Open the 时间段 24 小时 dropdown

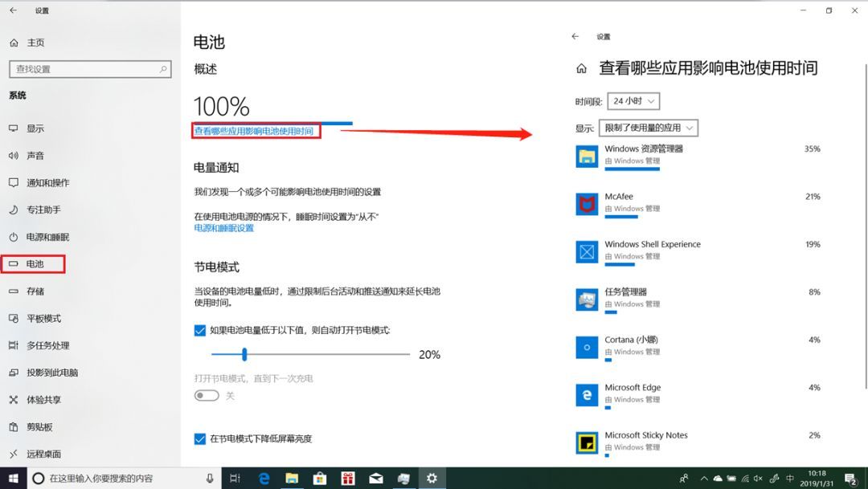click(x=633, y=101)
